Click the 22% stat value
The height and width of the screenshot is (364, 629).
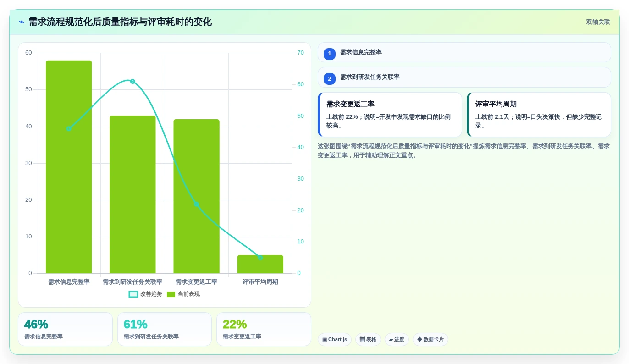(235, 324)
